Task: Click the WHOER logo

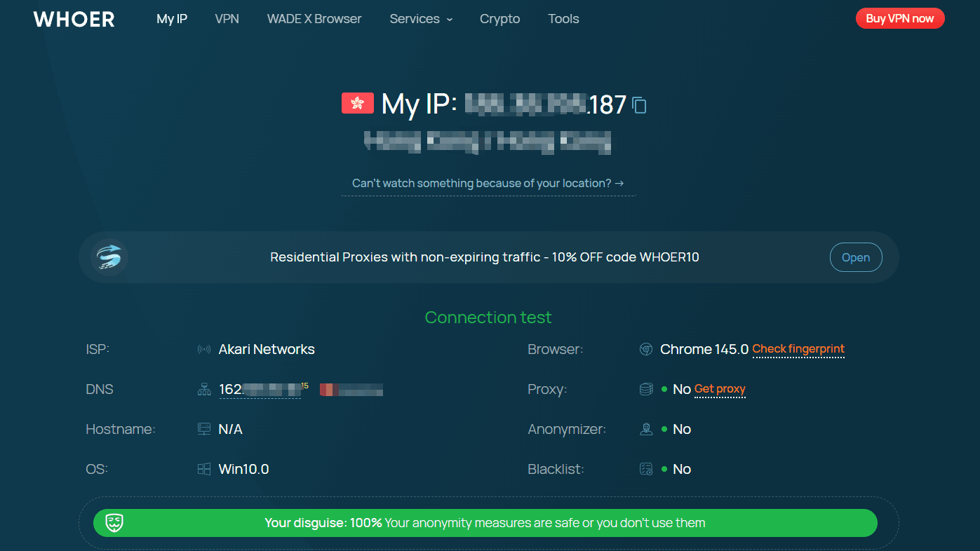Action: click(74, 19)
